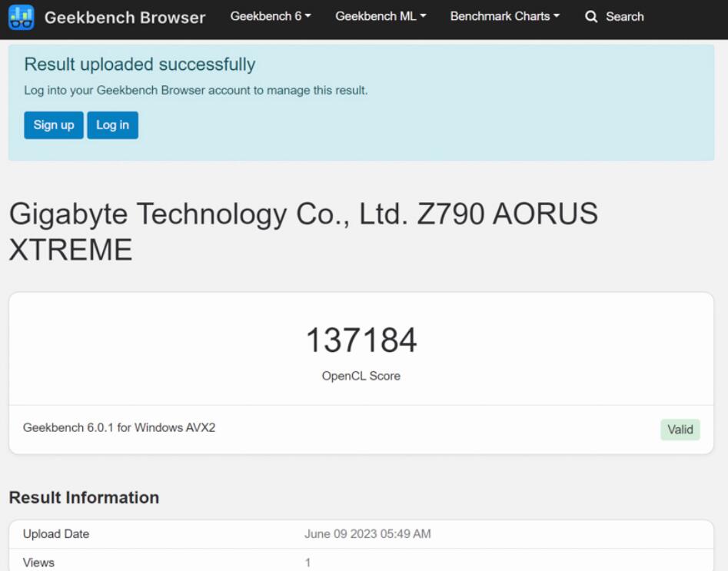Click the Valid badge

[x=680, y=430]
